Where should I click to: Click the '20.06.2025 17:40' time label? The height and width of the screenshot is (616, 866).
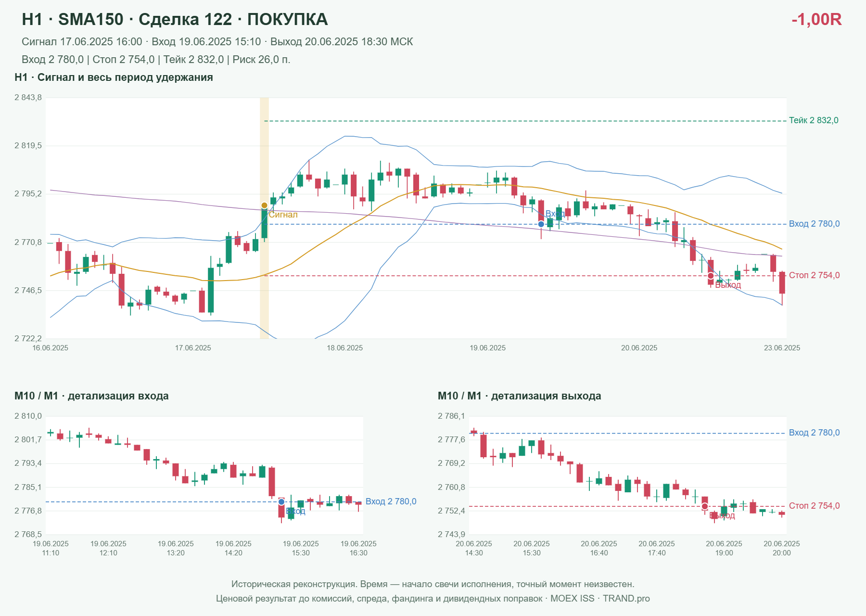[657, 548]
